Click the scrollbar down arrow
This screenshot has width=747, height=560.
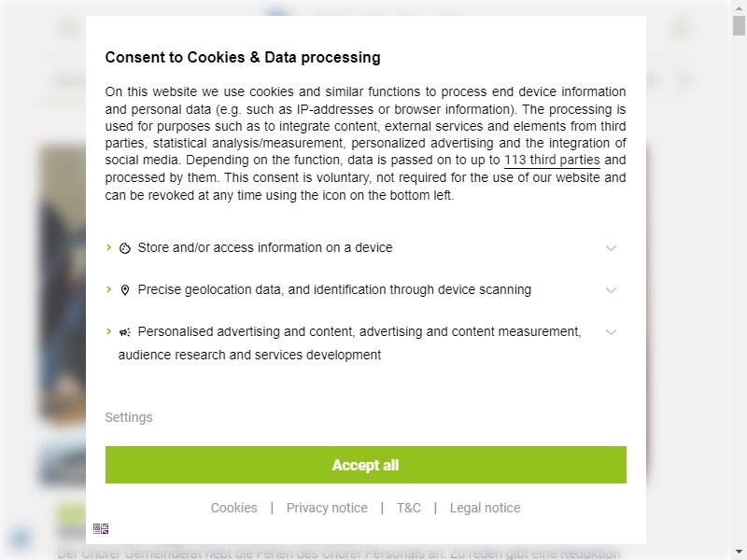coord(739,552)
